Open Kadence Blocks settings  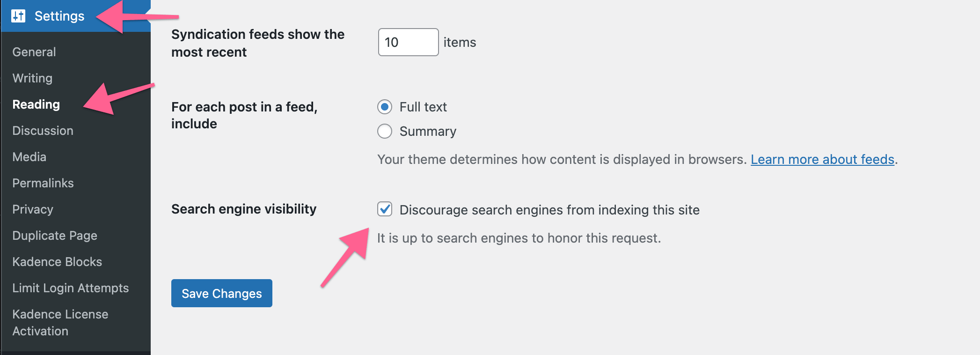click(x=57, y=262)
